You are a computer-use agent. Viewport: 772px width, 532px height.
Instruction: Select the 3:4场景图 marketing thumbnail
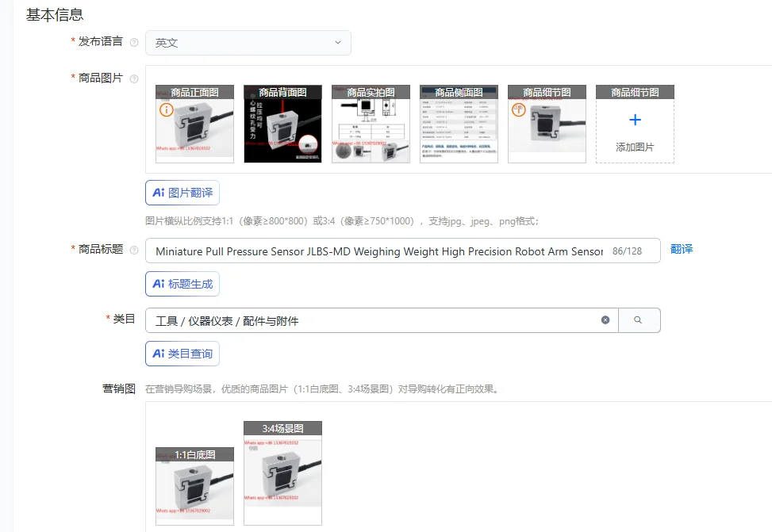pyautogui.click(x=282, y=473)
